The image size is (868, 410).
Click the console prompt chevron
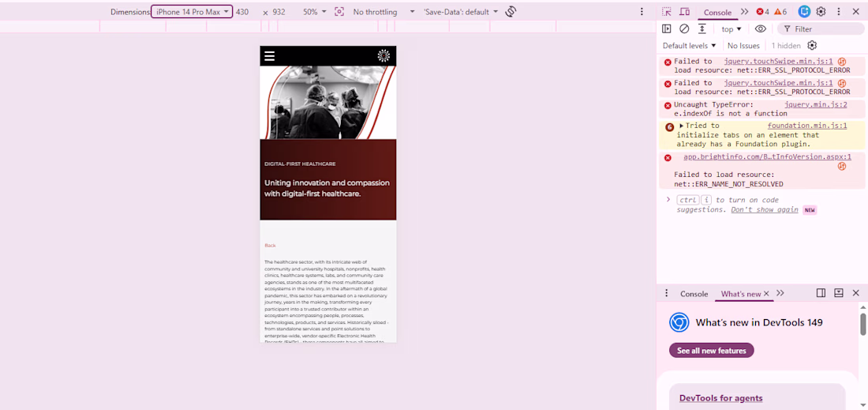point(668,199)
